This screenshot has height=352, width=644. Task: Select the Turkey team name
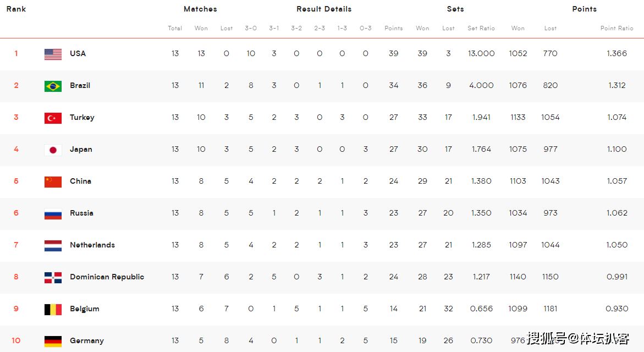point(82,117)
